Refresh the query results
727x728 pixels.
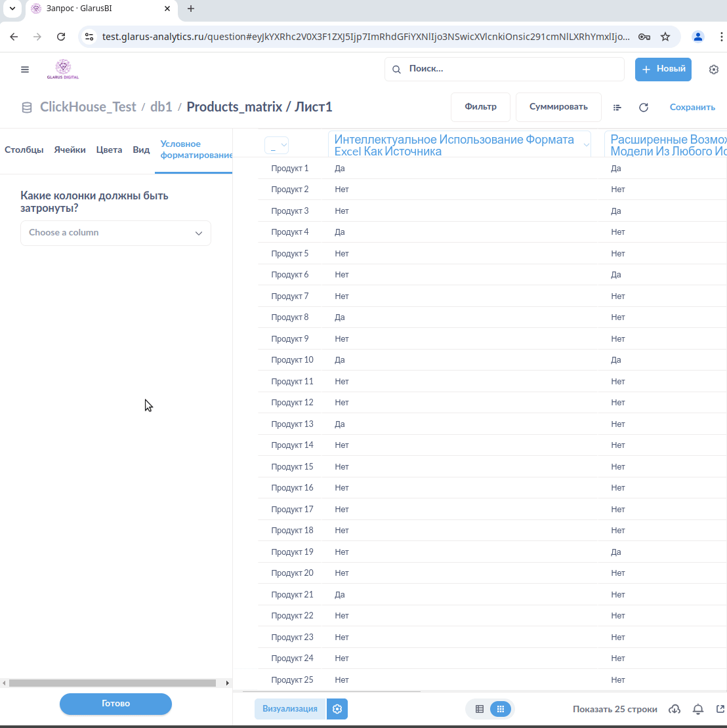click(x=644, y=108)
